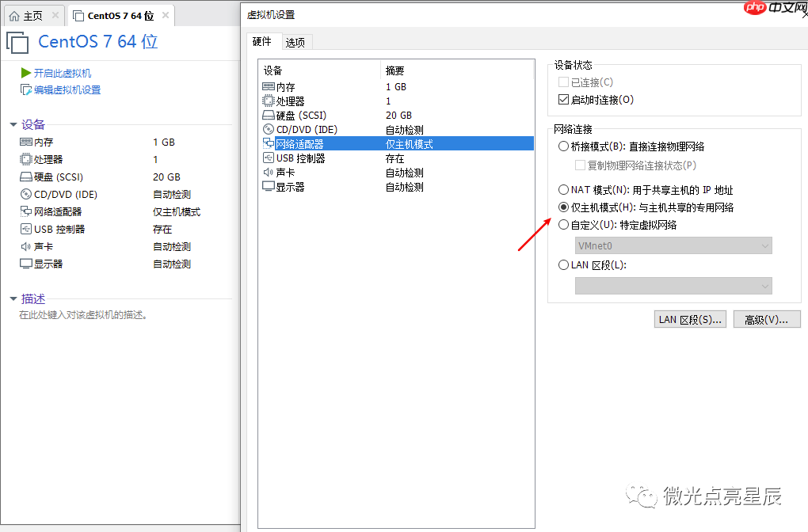Click 20 GB summary in the settings dialog
This screenshot has height=532, width=808.
tap(398, 116)
